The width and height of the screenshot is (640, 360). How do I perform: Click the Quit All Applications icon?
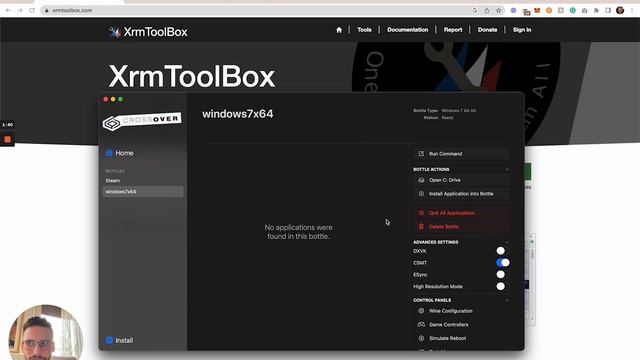point(421,213)
